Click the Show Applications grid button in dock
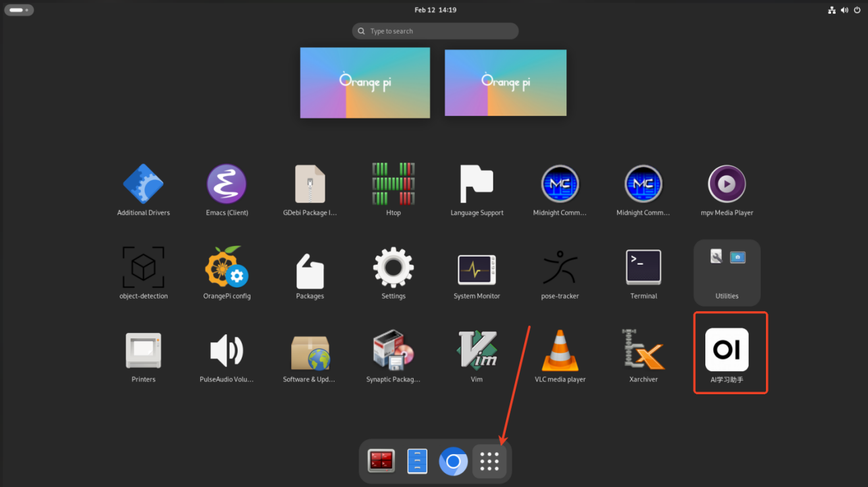The width and height of the screenshot is (868, 487). click(489, 461)
